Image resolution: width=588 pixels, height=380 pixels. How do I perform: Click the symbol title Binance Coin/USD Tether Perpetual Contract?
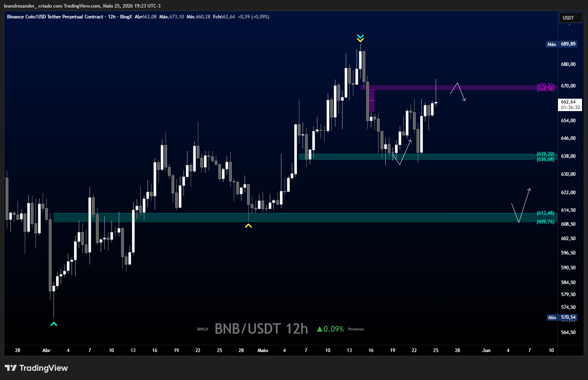[x=55, y=17]
